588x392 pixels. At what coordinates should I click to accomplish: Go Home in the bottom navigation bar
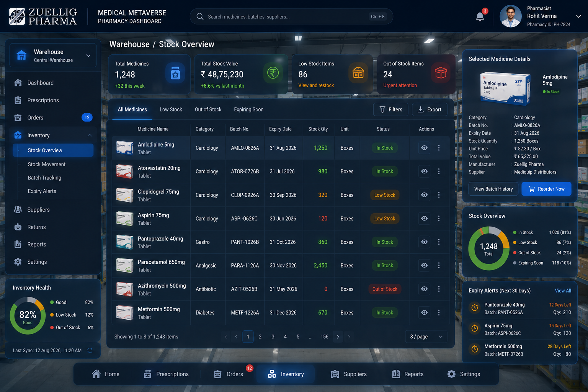[106, 374]
